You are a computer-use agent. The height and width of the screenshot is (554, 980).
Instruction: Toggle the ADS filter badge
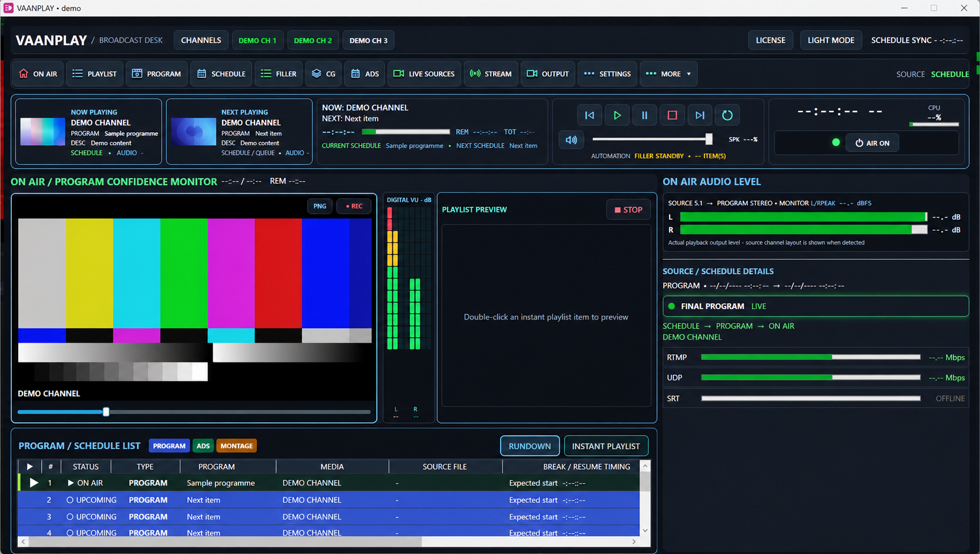203,446
